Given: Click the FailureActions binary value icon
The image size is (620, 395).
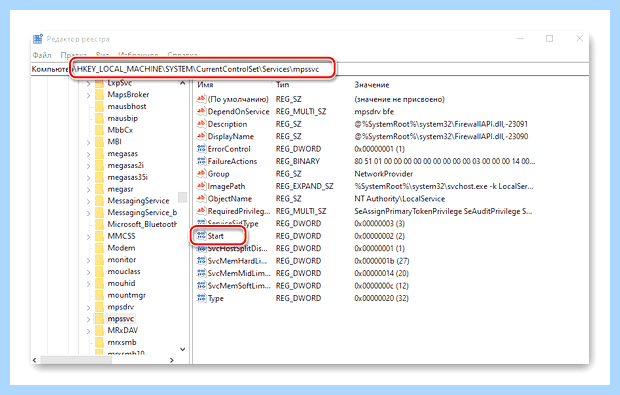Looking at the screenshot, I should pos(201,161).
